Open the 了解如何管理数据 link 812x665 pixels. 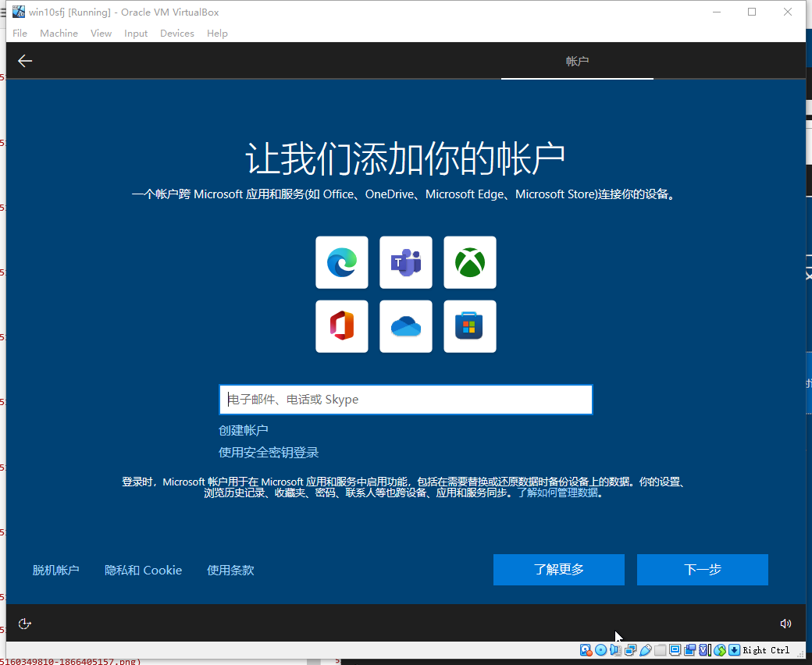pyautogui.click(x=557, y=493)
